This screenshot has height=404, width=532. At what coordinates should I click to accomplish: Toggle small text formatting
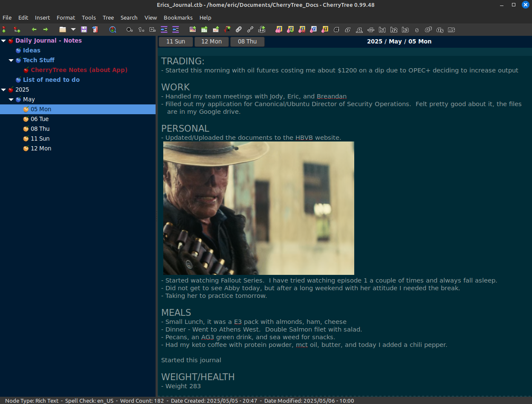coord(417,29)
